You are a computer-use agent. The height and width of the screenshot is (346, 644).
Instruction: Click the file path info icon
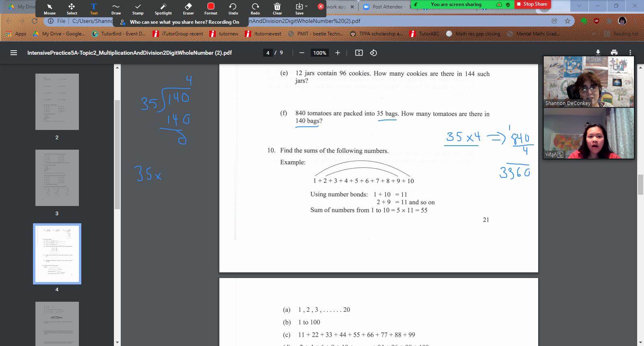(51, 21)
